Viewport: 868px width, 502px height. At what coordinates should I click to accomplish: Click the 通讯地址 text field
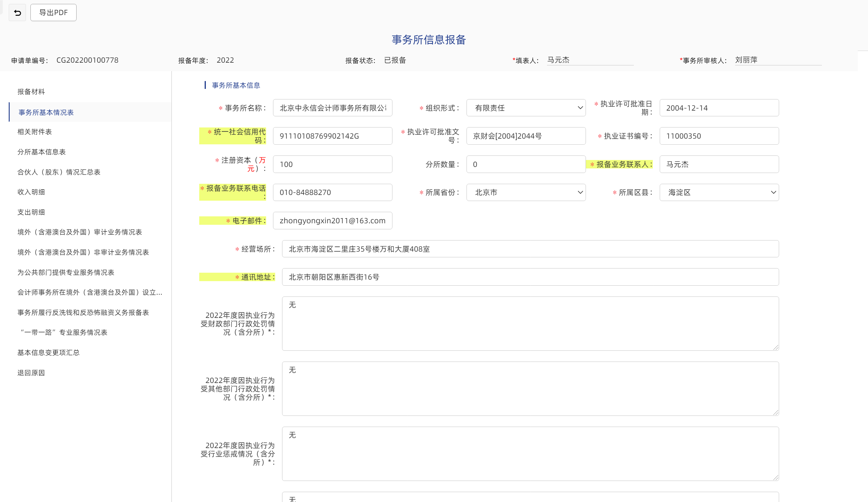pyautogui.click(x=530, y=277)
